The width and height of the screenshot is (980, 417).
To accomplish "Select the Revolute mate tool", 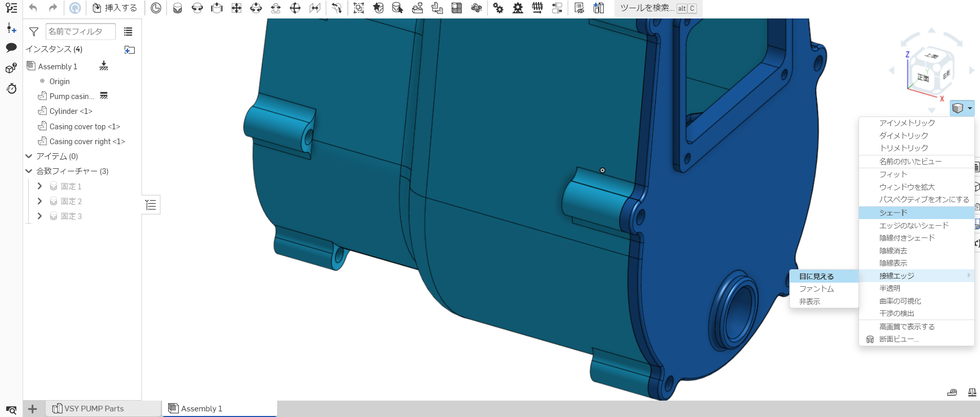I will (x=197, y=8).
